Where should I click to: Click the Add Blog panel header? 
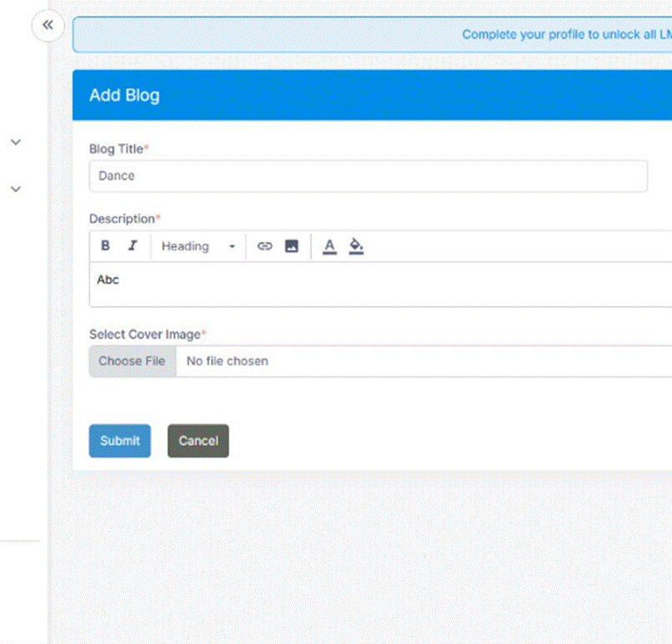pyautogui.click(x=124, y=95)
